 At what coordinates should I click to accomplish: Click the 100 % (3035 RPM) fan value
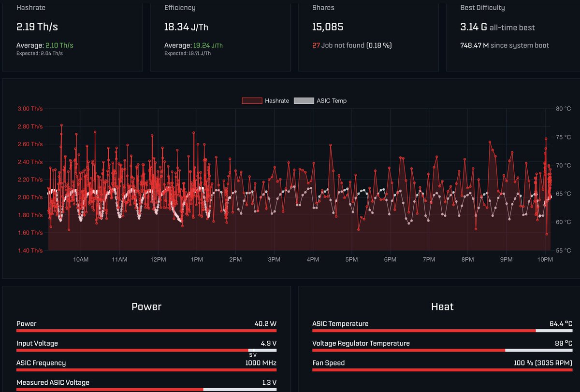click(543, 363)
